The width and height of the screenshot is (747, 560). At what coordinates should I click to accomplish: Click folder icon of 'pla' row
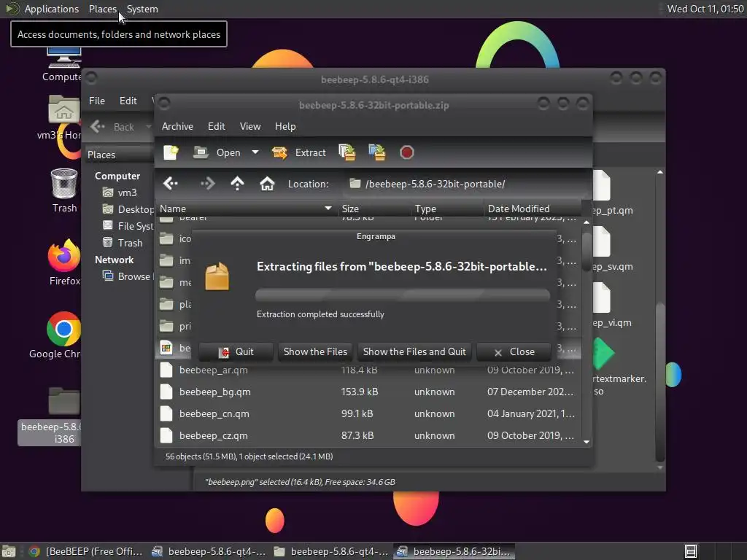166,304
